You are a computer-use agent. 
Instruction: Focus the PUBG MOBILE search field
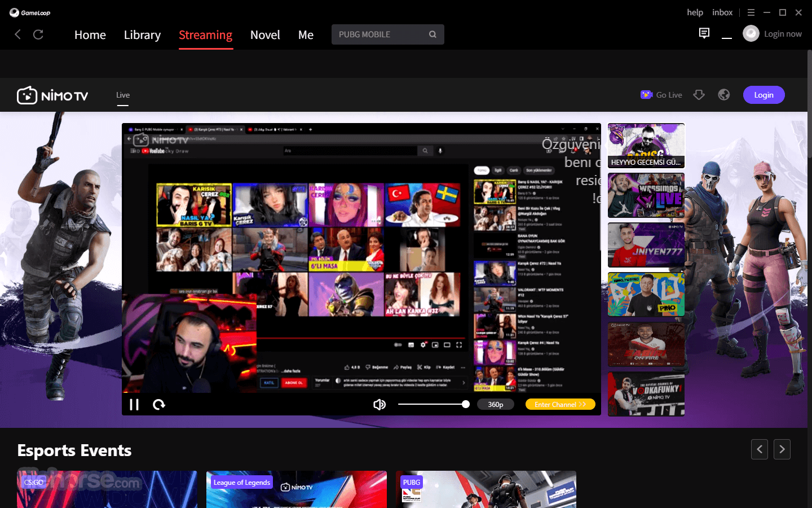click(388, 34)
